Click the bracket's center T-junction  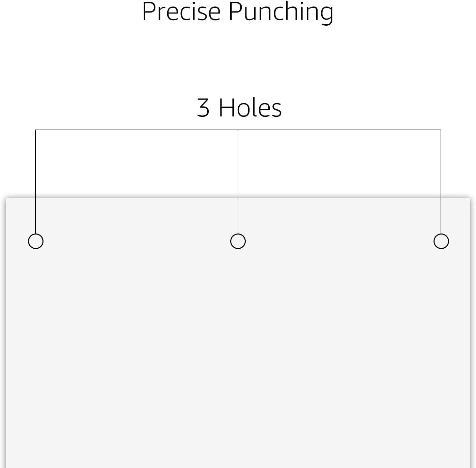[238, 130]
